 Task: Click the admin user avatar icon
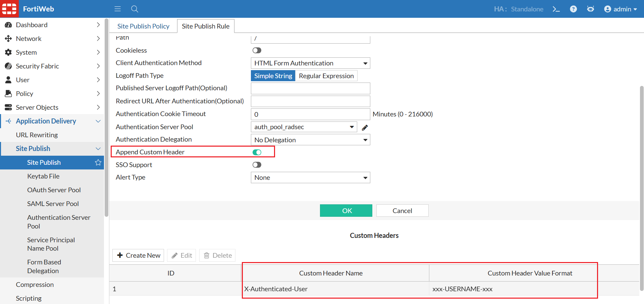[x=607, y=9]
